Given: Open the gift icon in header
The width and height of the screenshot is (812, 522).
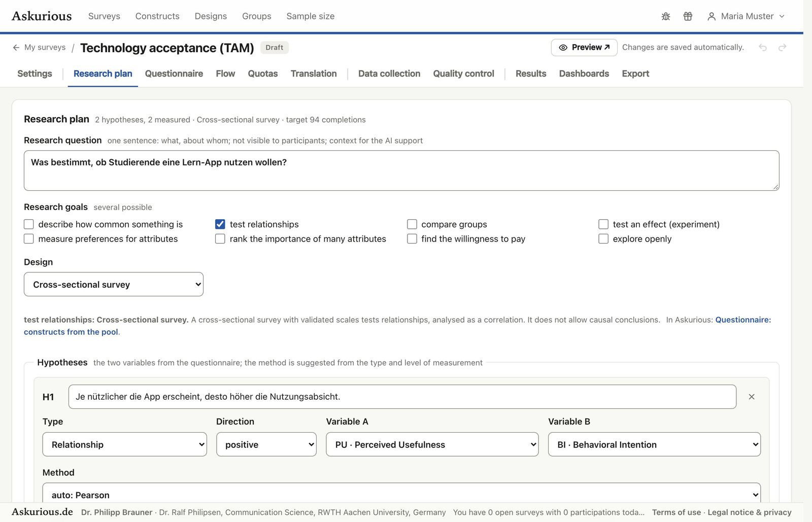Looking at the screenshot, I should [x=688, y=16].
